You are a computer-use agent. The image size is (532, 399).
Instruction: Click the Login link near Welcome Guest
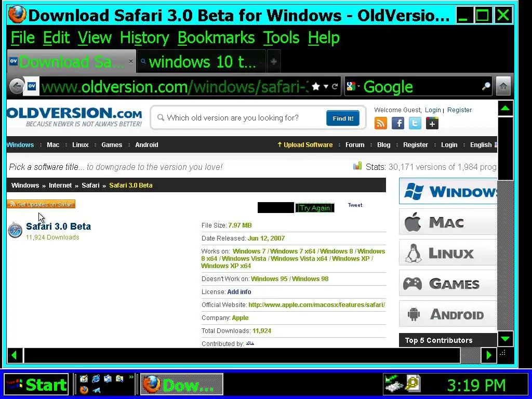click(x=433, y=110)
